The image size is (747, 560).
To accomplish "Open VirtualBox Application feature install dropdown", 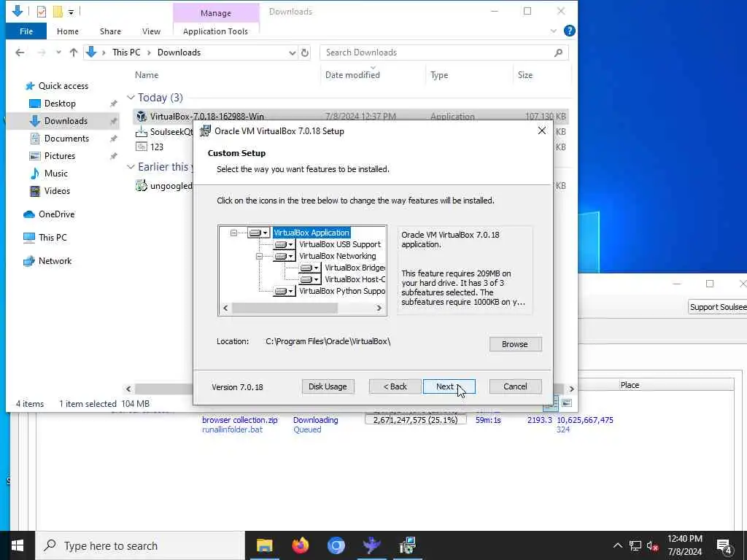I will click(x=259, y=233).
